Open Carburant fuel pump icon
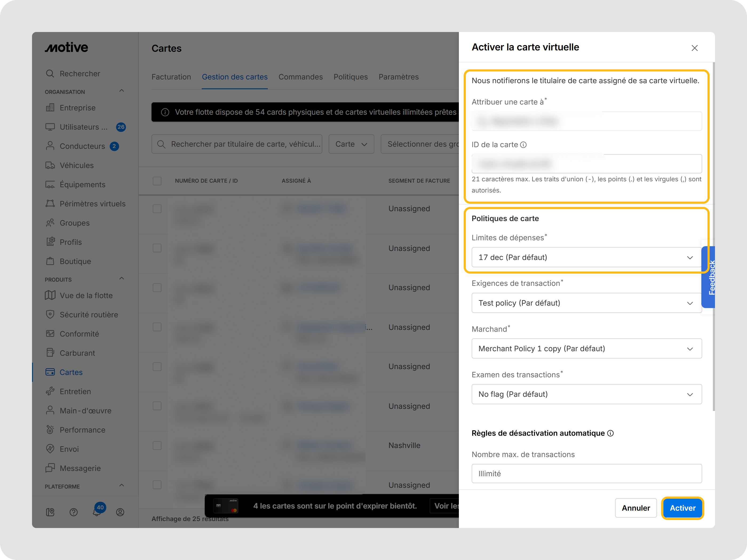The height and width of the screenshot is (560, 747). click(x=50, y=353)
